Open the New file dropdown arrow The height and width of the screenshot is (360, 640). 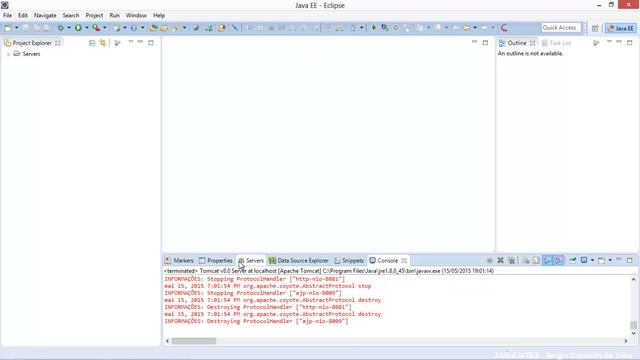coord(17,28)
